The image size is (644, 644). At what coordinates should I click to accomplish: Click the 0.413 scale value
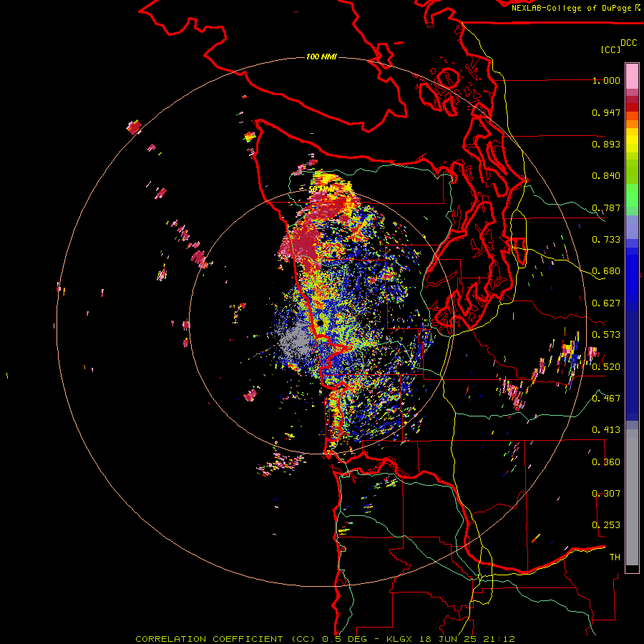pyautogui.click(x=606, y=430)
